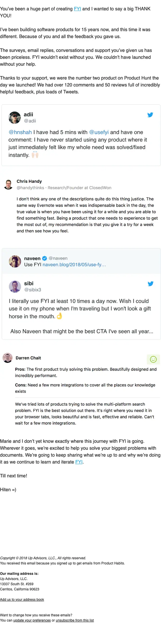The height and width of the screenshot is (644, 161).
Task: Open the naveen.blog/2018/05/use-fy… link
Action: point(74,264)
